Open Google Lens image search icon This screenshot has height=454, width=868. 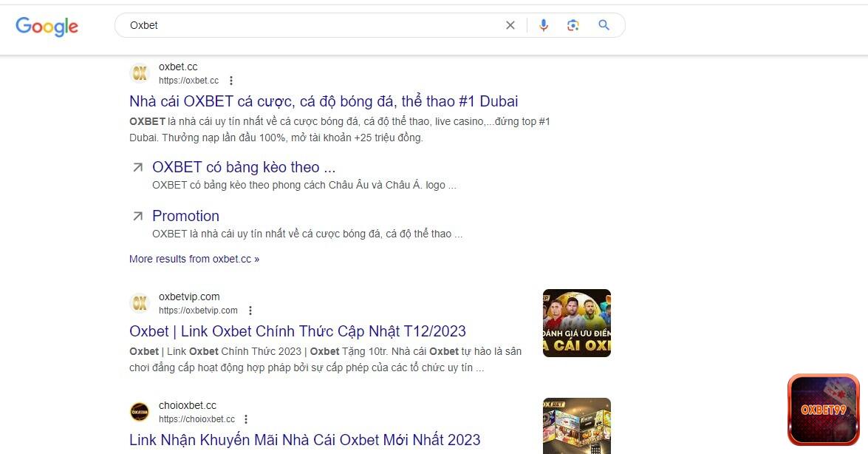tap(573, 25)
